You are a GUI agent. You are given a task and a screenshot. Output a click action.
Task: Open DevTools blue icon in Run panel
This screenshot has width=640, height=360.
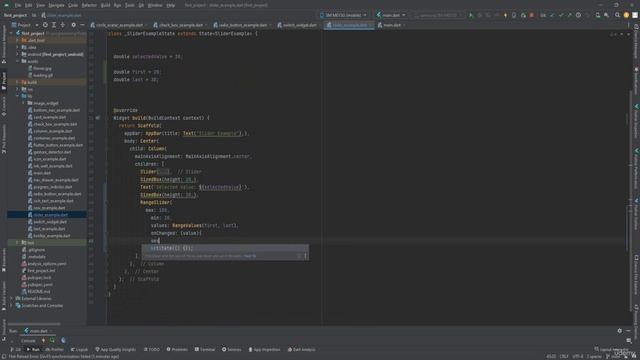63,340
